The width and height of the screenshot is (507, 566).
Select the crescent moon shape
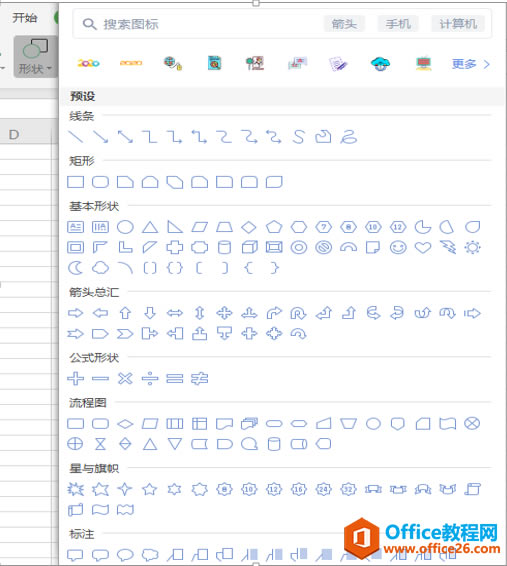(75, 268)
